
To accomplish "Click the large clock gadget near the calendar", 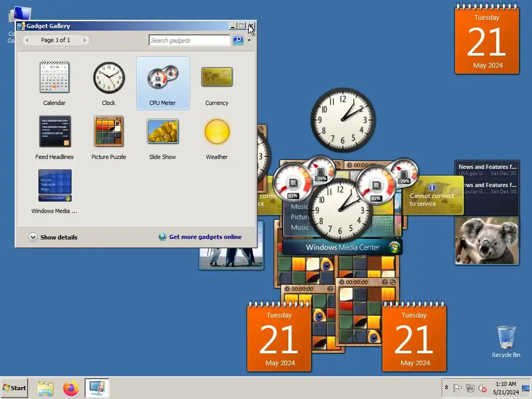I will coord(343,120).
